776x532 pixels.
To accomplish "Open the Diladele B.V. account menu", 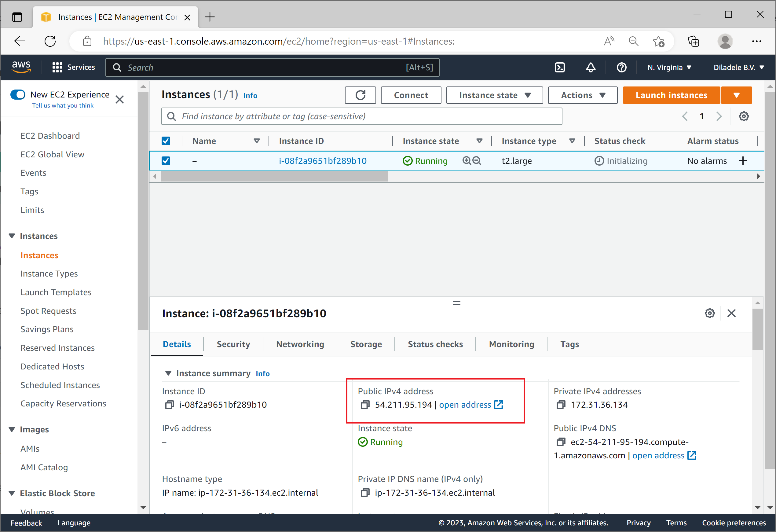I will coord(739,68).
